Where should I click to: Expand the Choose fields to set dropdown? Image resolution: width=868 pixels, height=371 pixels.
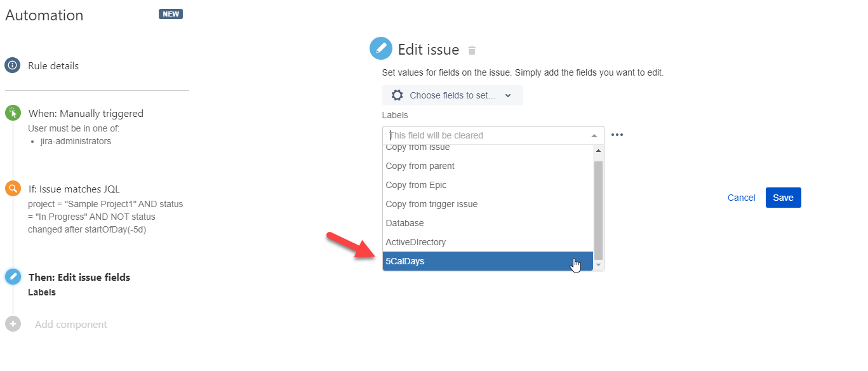click(453, 95)
